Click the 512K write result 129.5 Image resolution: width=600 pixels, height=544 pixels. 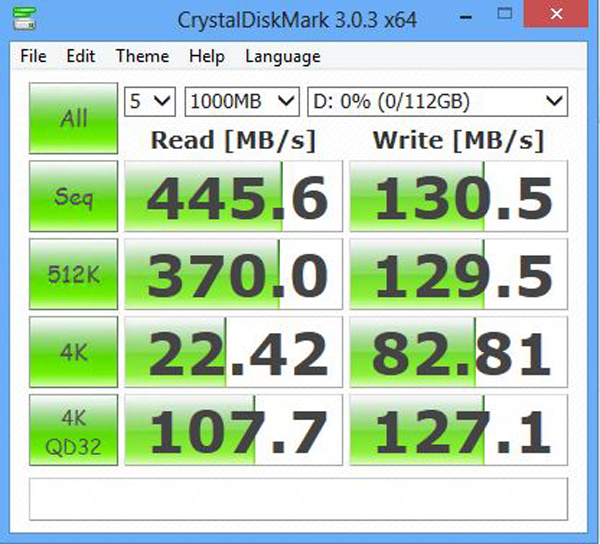coord(458,274)
